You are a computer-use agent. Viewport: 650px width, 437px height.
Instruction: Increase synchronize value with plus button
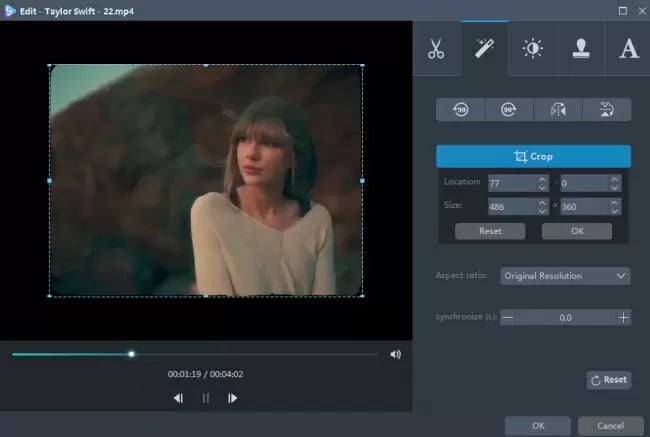click(x=623, y=317)
